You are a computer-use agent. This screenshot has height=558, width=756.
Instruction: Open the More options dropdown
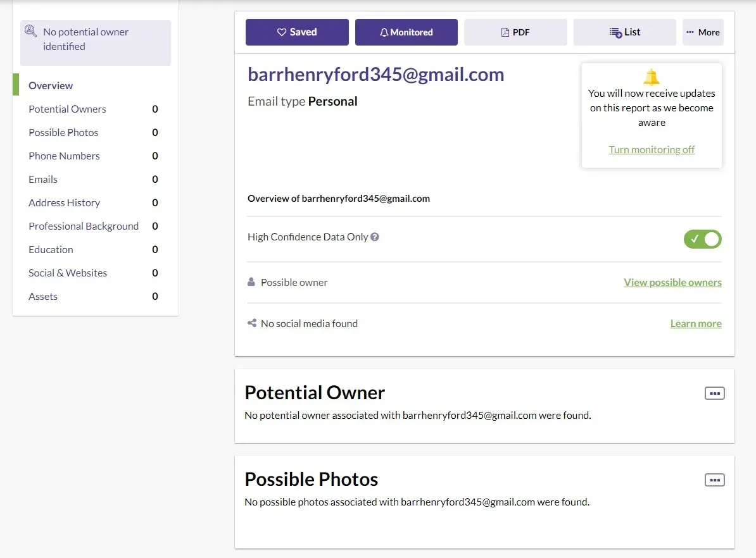point(703,32)
